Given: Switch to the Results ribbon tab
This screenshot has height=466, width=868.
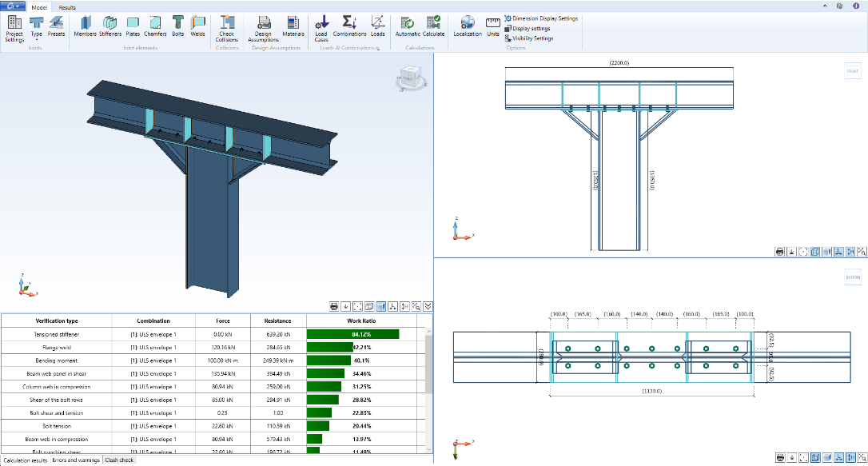Looking at the screenshot, I should tap(67, 7).
